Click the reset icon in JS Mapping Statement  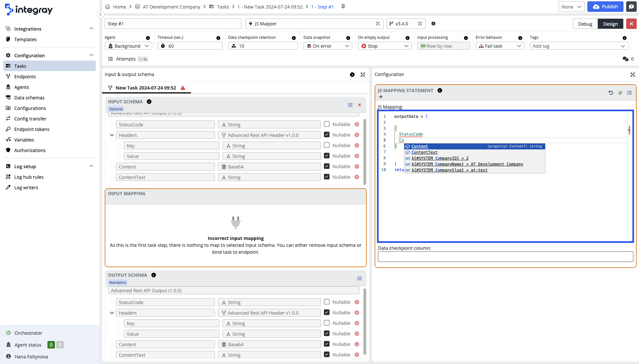[x=611, y=93]
